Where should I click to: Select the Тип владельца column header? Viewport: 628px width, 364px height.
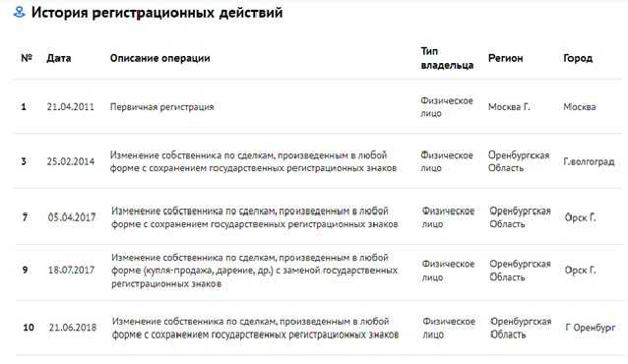(447, 58)
